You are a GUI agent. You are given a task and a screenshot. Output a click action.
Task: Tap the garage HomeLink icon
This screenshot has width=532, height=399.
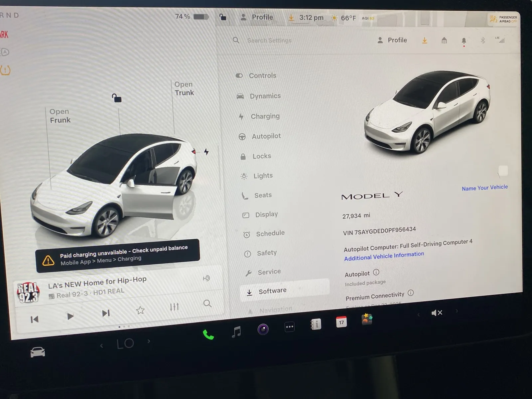pyautogui.click(x=444, y=41)
